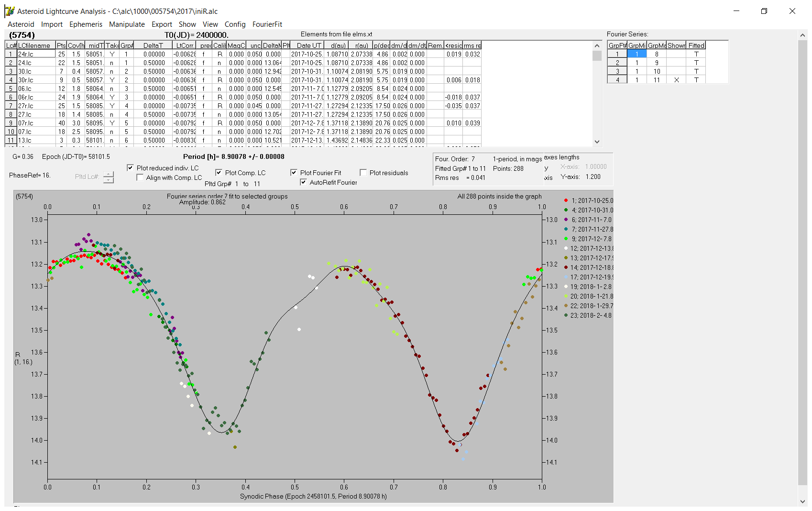Image resolution: width=812 pixels, height=511 pixels.
Task: Click the LtCorr. column header
Action: pyautogui.click(x=185, y=45)
